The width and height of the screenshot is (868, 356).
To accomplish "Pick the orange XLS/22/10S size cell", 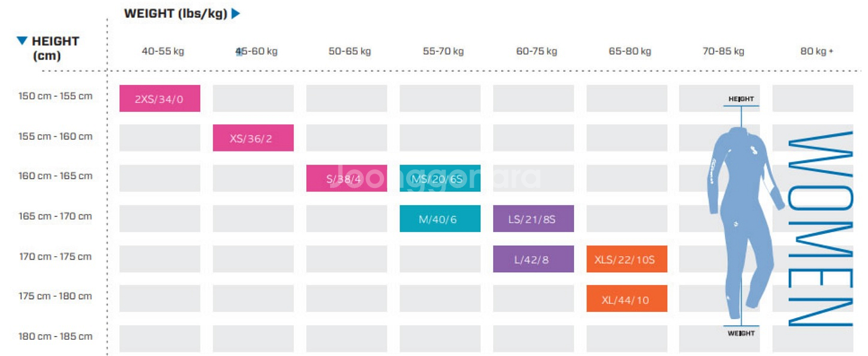I will tap(627, 259).
